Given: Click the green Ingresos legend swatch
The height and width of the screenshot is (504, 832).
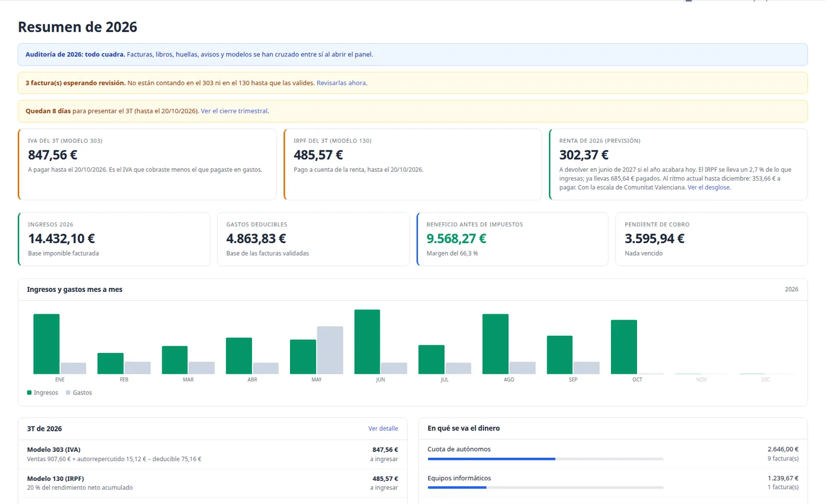Looking at the screenshot, I should click(x=29, y=393).
